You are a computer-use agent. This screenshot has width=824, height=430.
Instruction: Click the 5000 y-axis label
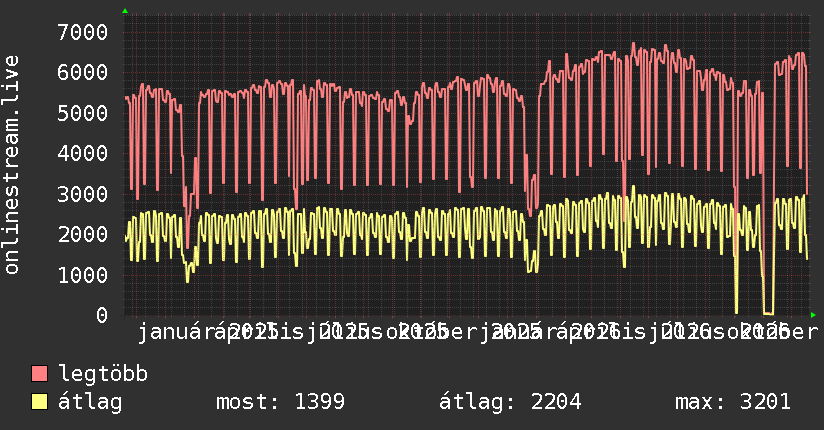coord(83,113)
